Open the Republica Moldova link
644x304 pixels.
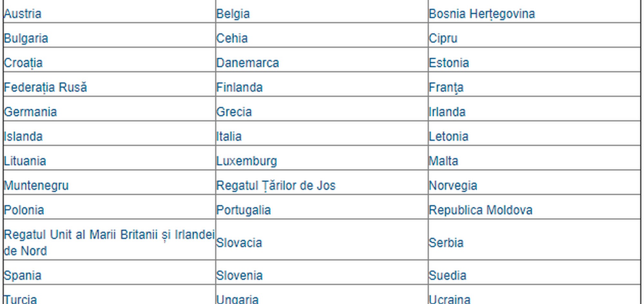point(480,210)
